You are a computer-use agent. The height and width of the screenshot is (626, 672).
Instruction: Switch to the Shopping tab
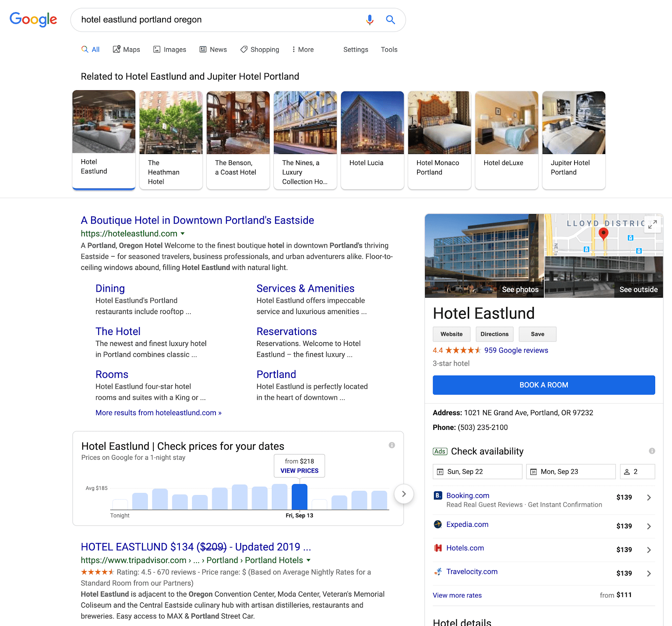coord(260,50)
